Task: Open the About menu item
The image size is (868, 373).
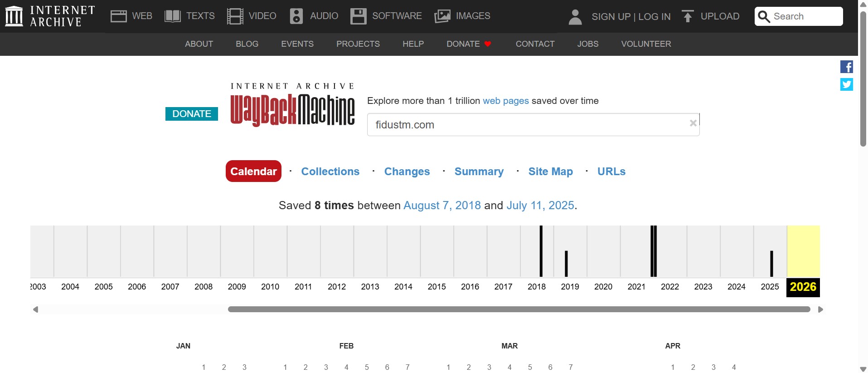Action: coord(199,44)
